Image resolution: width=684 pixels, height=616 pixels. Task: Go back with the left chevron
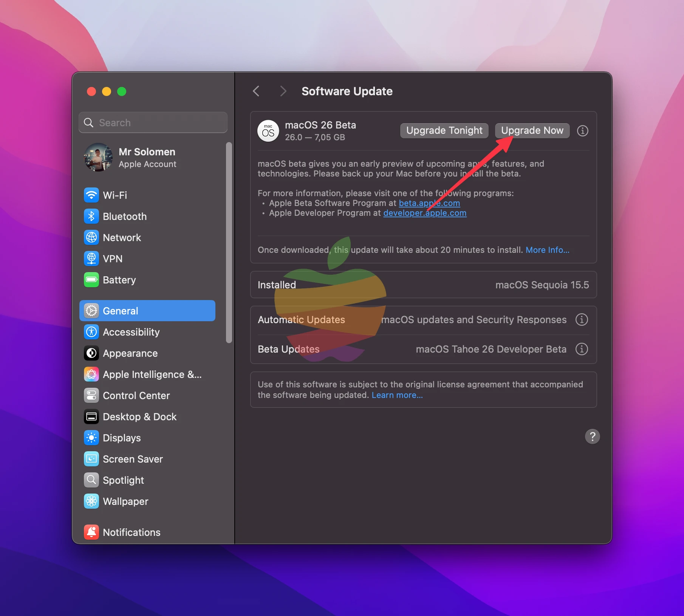256,91
